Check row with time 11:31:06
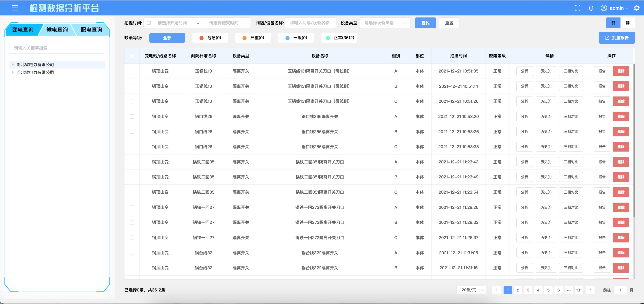This screenshot has height=304, width=644. [x=132, y=253]
